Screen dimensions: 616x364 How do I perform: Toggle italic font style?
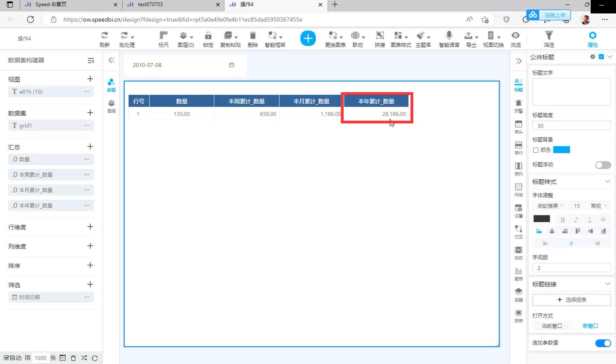(576, 220)
